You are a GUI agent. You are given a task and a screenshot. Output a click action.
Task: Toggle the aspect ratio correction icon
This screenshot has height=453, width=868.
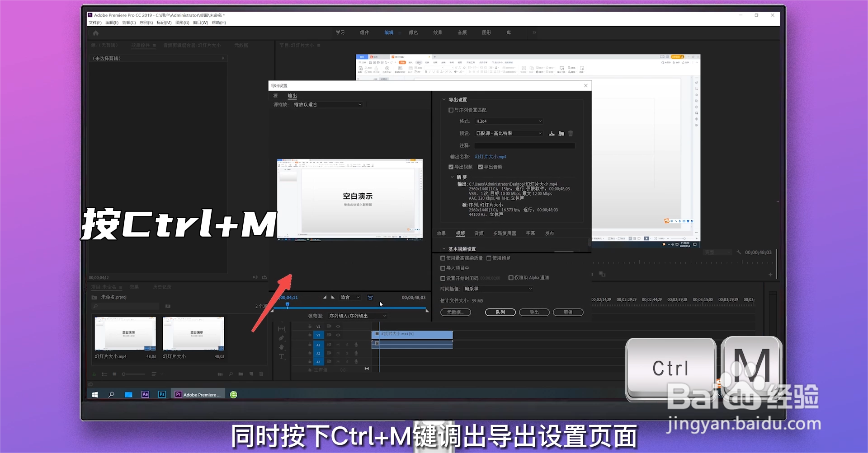370,298
